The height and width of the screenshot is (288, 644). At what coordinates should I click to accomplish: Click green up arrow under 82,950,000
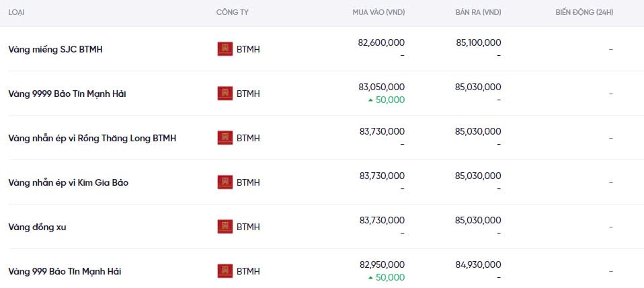point(370,277)
